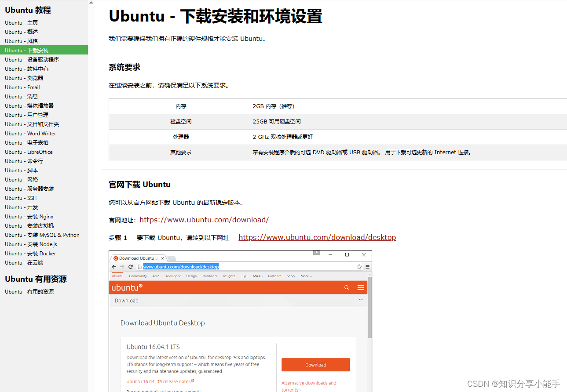The image size is (567, 392).
Task: Select Ask! in the Ubuntu top nav
Action: 156,276
